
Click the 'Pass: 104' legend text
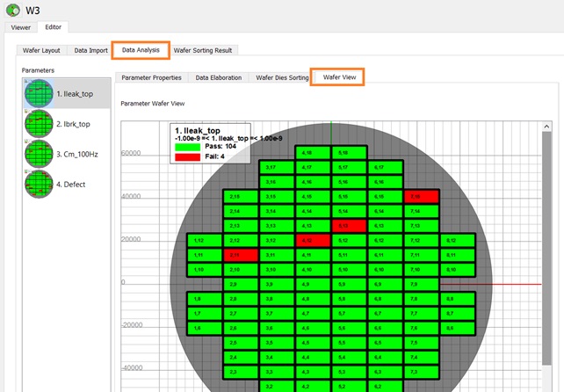(221, 146)
